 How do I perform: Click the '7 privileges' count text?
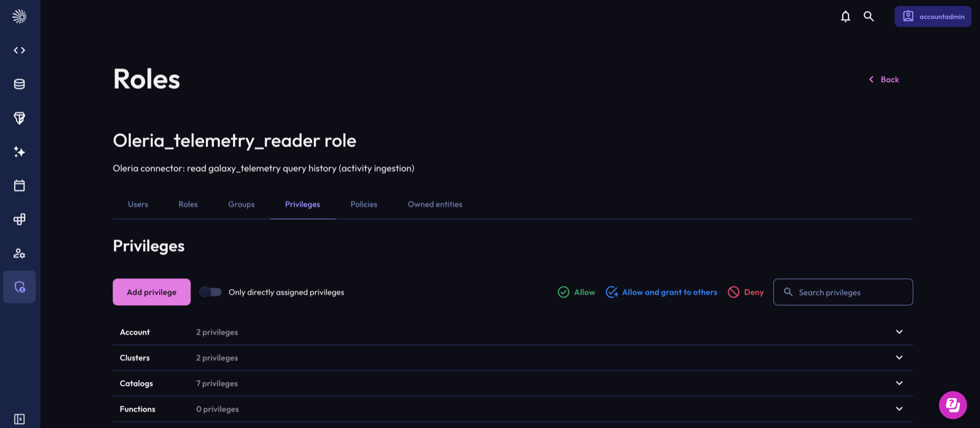coord(217,383)
